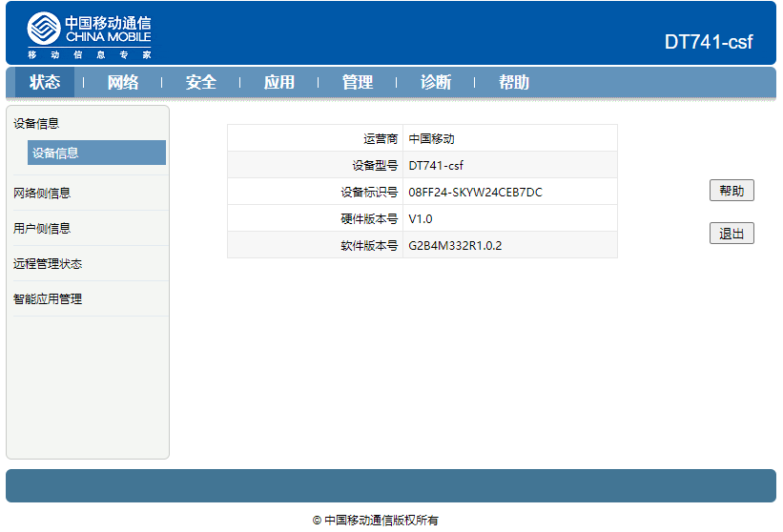The width and height of the screenshot is (783, 532).
Task: Click the 软件版本号 label cell
Action: [x=315, y=245]
